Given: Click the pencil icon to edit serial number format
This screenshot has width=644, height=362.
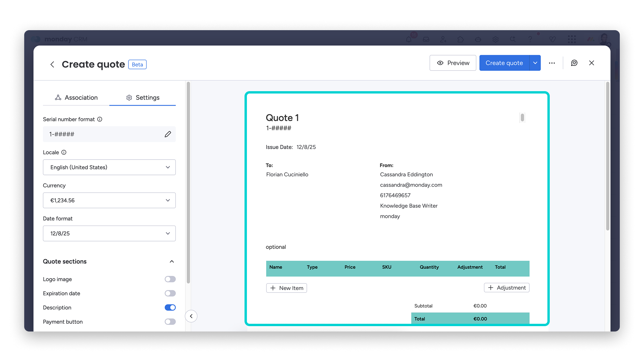Looking at the screenshot, I should 168,134.
